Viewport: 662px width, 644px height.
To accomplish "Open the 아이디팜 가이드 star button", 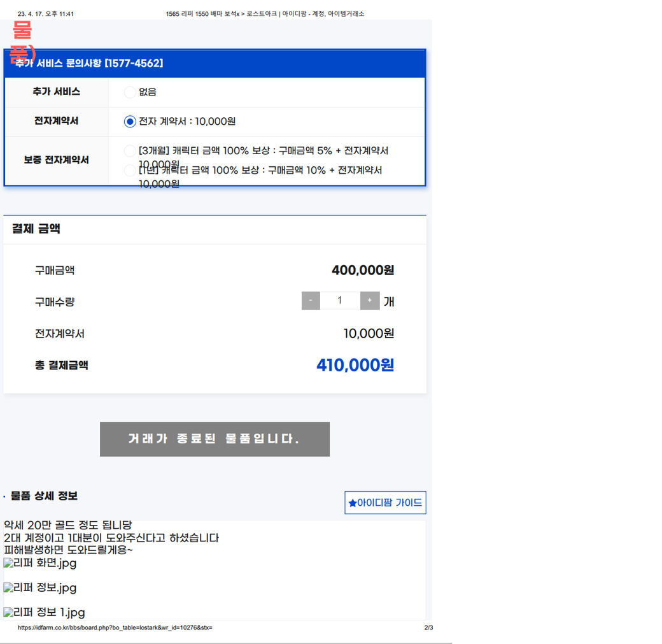I will pos(385,503).
